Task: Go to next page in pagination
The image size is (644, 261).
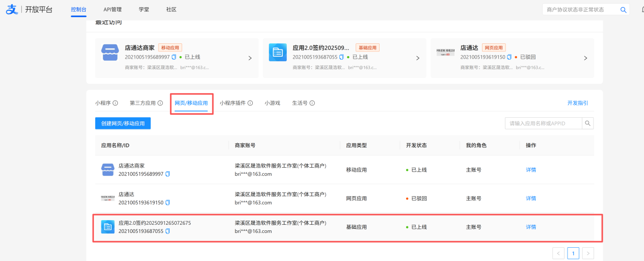Action: pyautogui.click(x=588, y=253)
